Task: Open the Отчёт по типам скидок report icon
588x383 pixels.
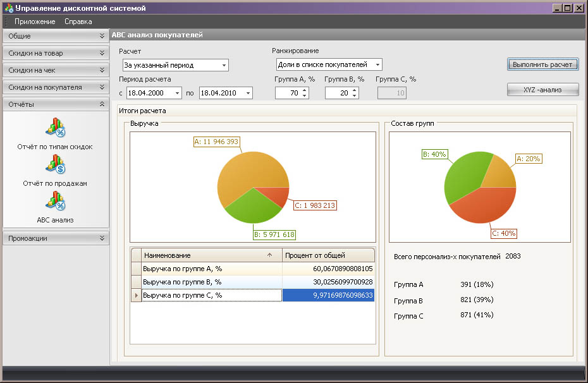Action: [55, 128]
